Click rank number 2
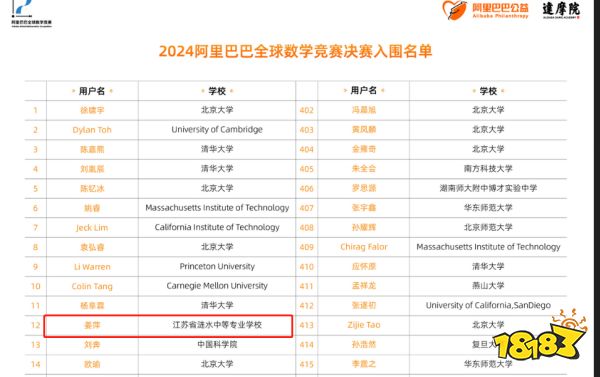Viewport: 600px width, 377px height. (35, 130)
